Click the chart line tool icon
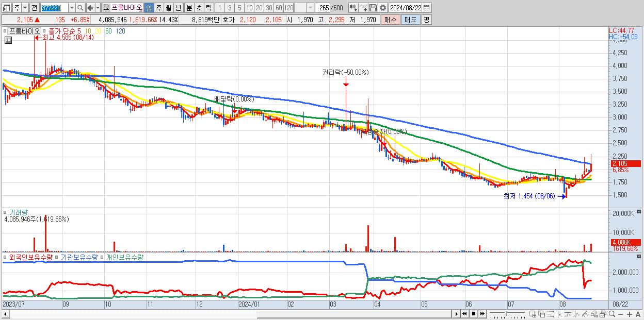Screen dimensions: 644x320 coord(363,8)
